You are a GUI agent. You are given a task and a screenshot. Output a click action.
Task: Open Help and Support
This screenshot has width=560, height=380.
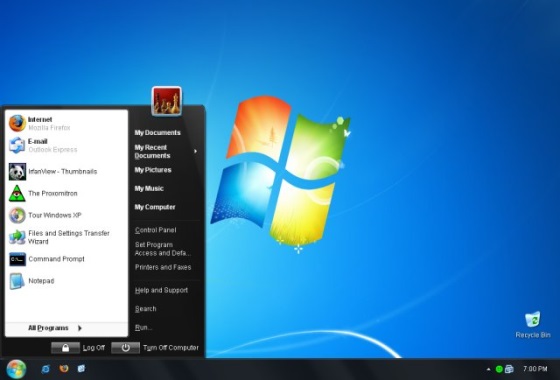161,290
